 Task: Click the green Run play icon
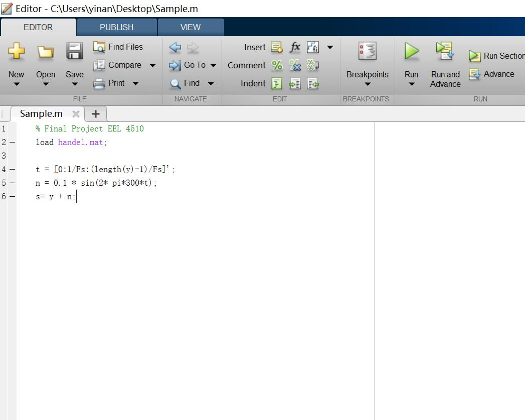411,51
